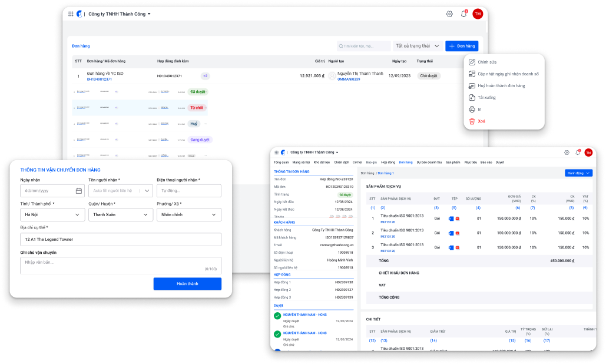This screenshot has width=606, height=364.
Task: Open the blue file icon in product row 2
Action: [x=451, y=233]
